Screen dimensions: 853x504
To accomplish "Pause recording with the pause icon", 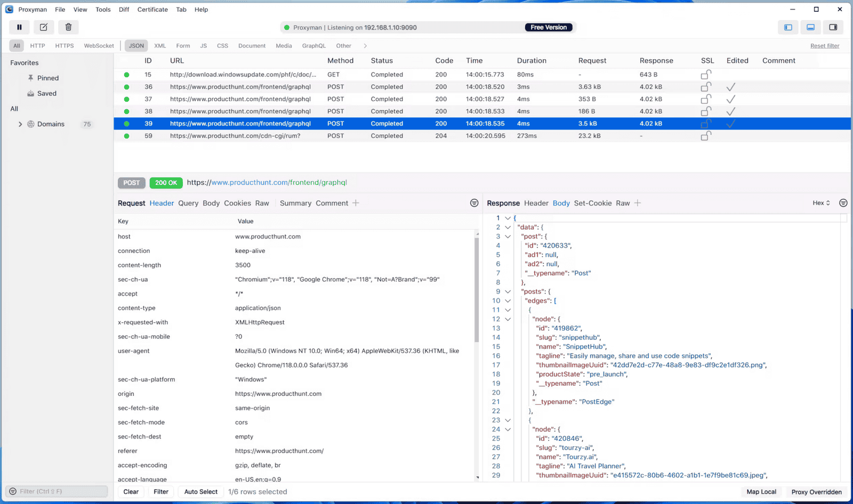I will 19,27.
